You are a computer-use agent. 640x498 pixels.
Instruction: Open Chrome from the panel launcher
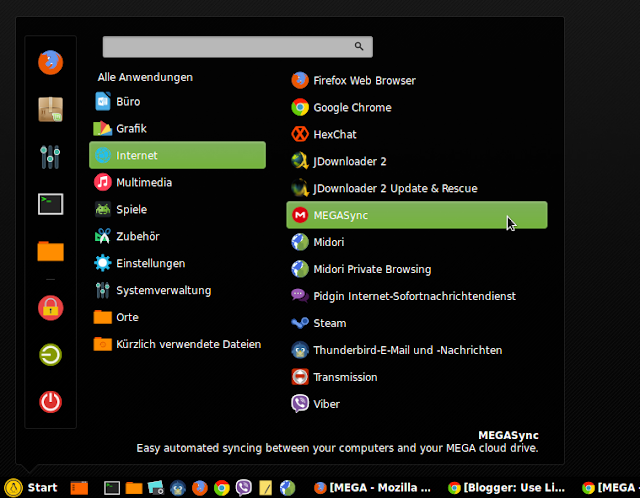(222, 488)
